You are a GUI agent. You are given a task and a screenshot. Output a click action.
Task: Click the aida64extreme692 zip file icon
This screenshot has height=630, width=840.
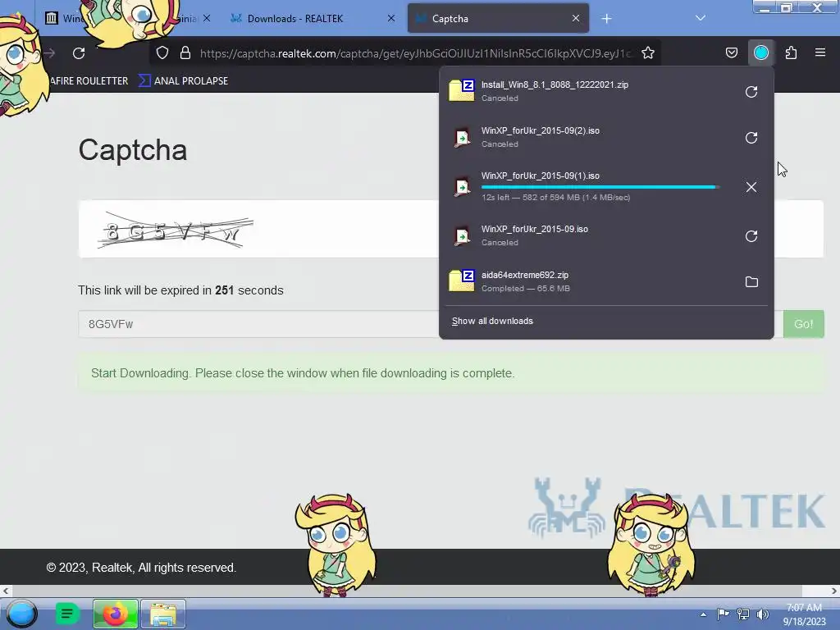point(462,281)
